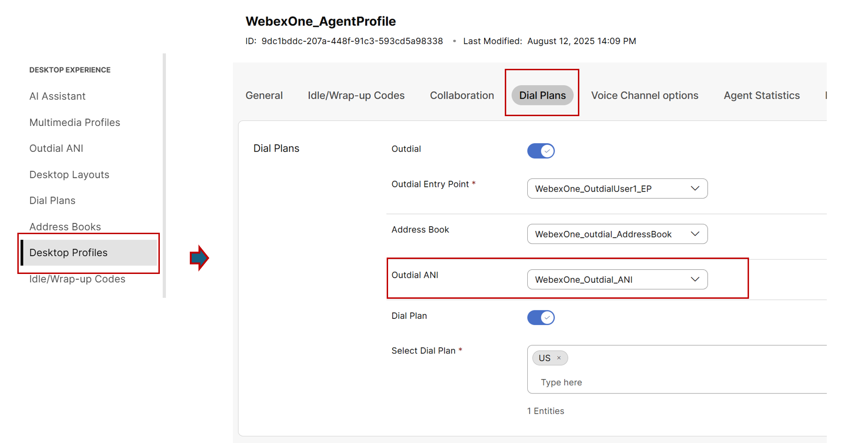Navigate to Multimedia Profiles
Image resolution: width=868 pixels, height=443 pixels.
pyautogui.click(x=75, y=123)
